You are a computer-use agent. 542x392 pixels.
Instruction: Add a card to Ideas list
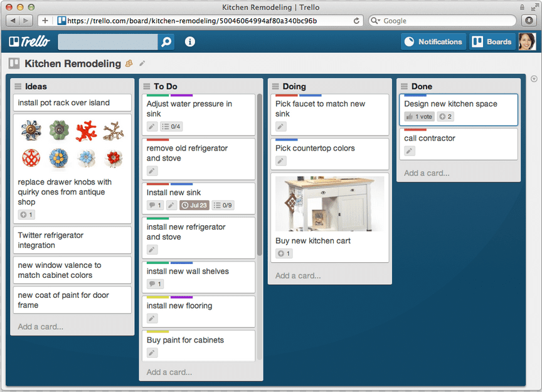[x=40, y=327]
